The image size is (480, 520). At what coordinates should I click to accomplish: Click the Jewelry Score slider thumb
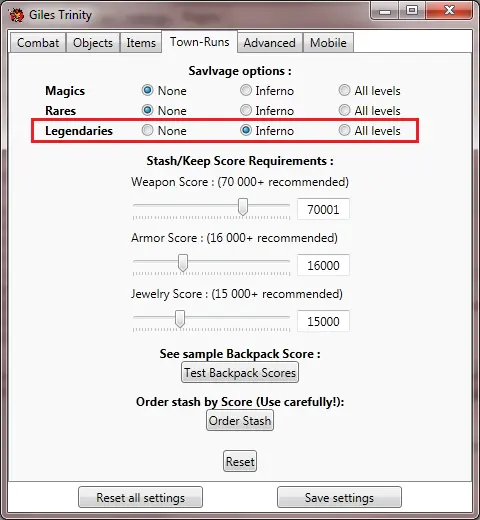180,319
